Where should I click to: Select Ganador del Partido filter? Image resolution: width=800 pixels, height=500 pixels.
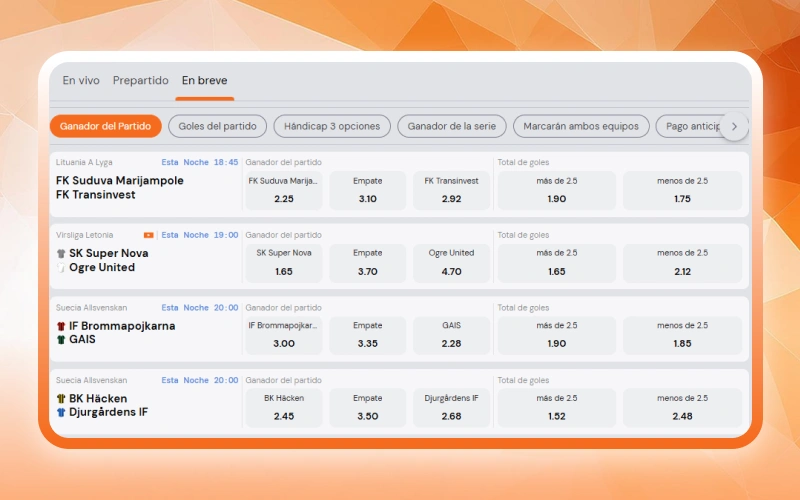coord(106,127)
